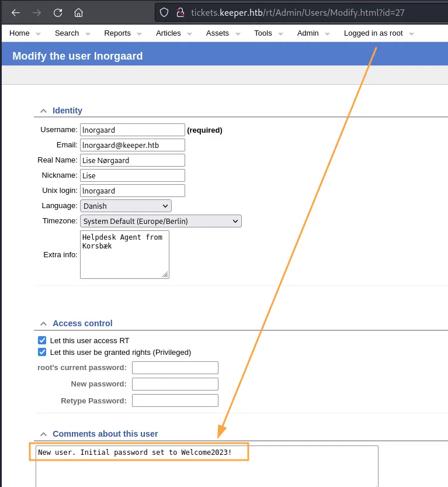The height and width of the screenshot is (487, 448).
Task: Uncheck Let this user access RT
Action: pyautogui.click(x=42, y=340)
